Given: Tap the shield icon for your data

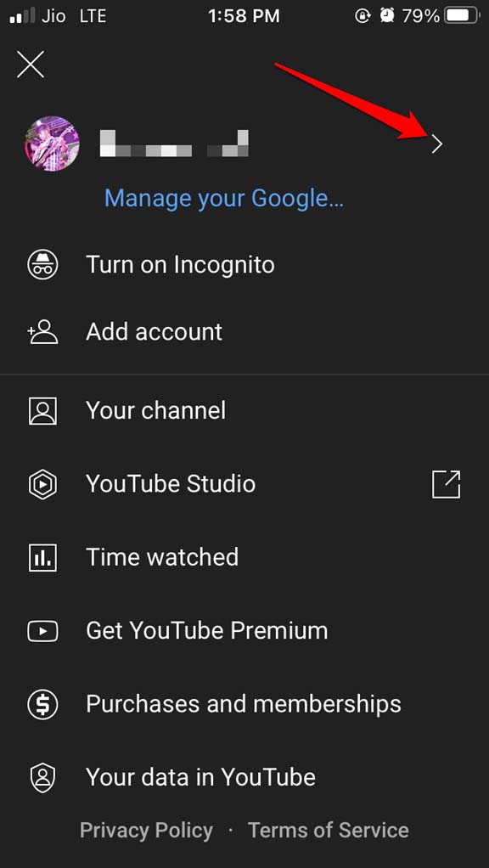Looking at the screenshot, I should [x=42, y=778].
